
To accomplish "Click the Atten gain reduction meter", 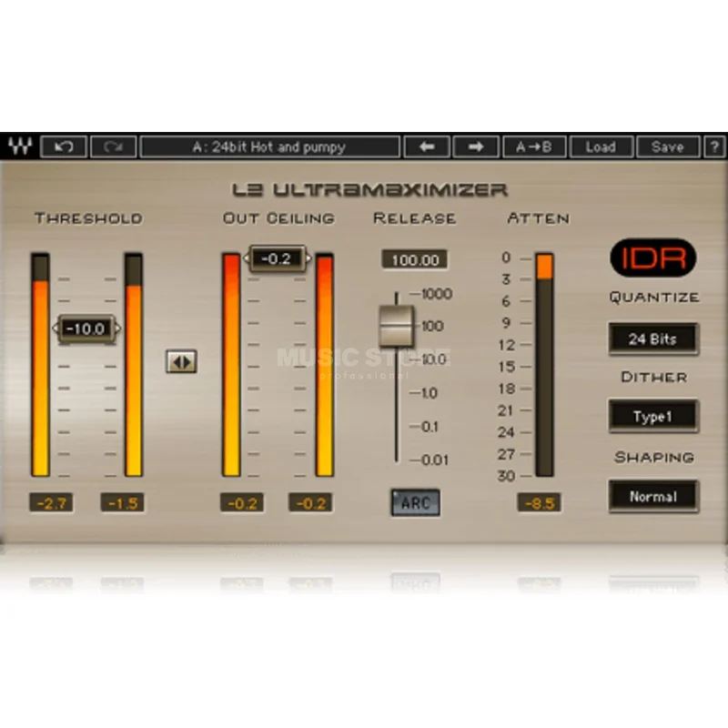I will [x=544, y=365].
